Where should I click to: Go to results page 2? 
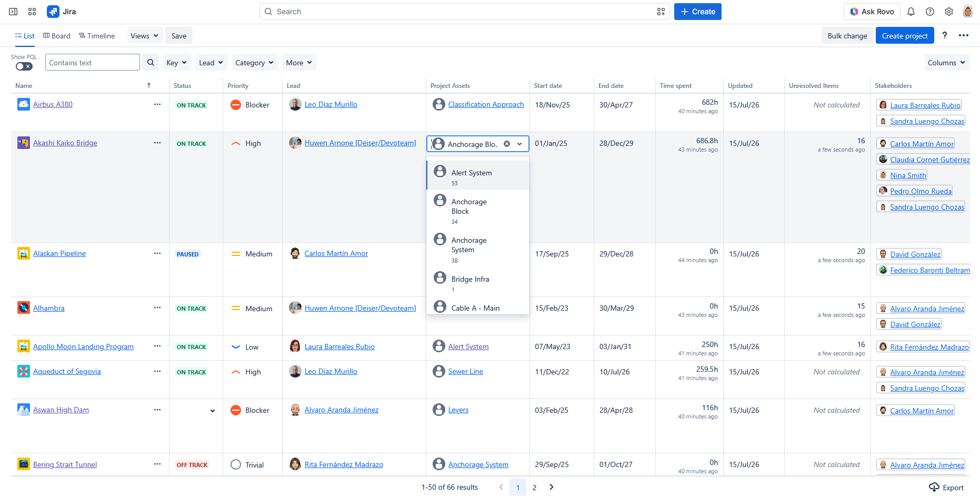[535, 488]
